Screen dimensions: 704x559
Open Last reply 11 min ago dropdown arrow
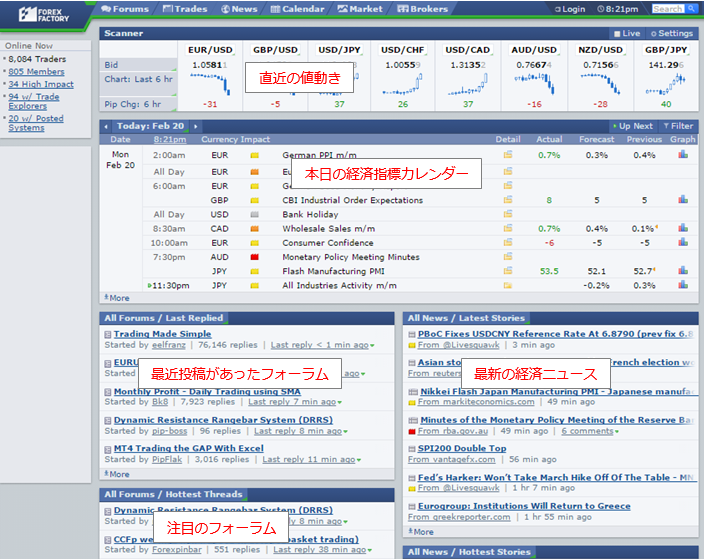(x=359, y=460)
